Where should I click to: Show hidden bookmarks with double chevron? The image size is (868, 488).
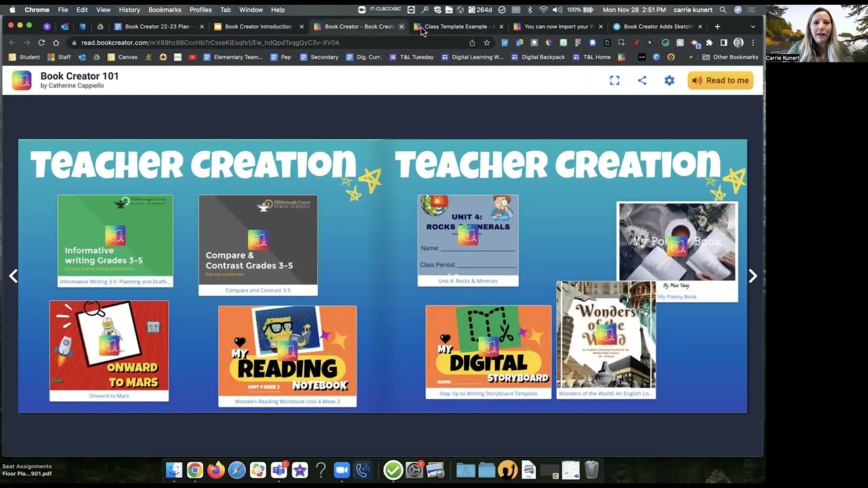tap(691, 57)
